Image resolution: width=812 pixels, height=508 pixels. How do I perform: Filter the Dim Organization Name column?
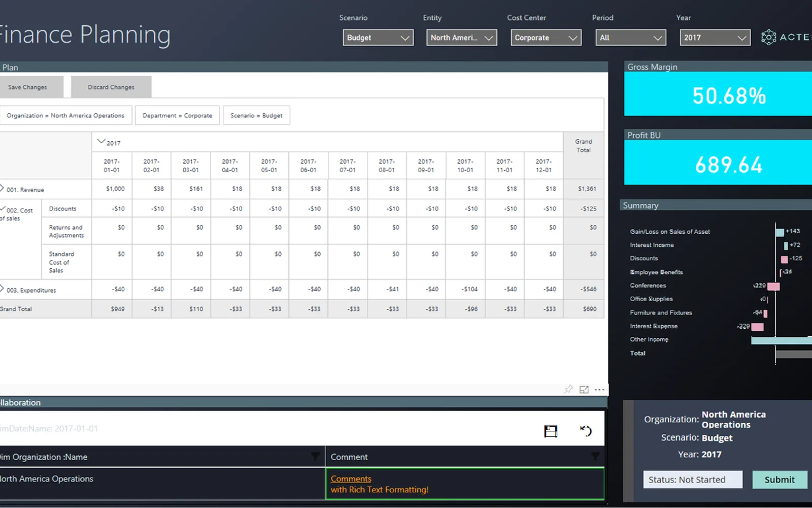pos(315,456)
